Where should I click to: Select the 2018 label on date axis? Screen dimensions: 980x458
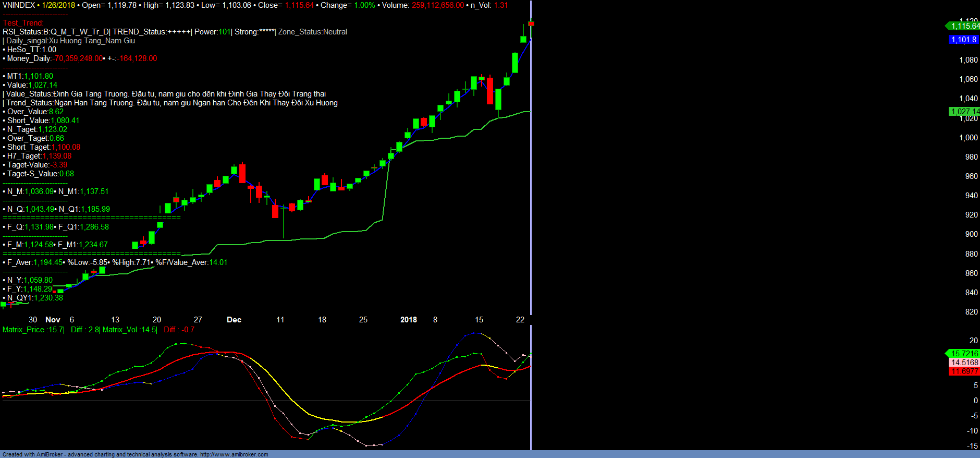[x=408, y=320]
